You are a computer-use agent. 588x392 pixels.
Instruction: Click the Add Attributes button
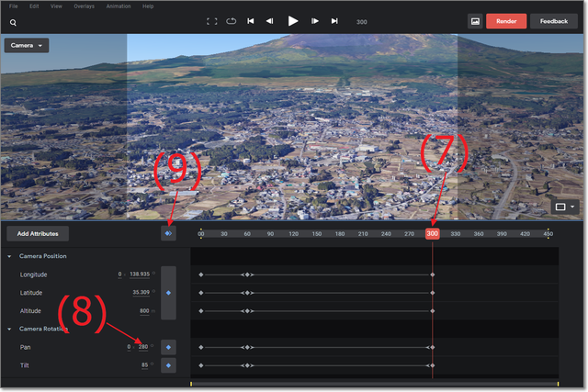37,234
